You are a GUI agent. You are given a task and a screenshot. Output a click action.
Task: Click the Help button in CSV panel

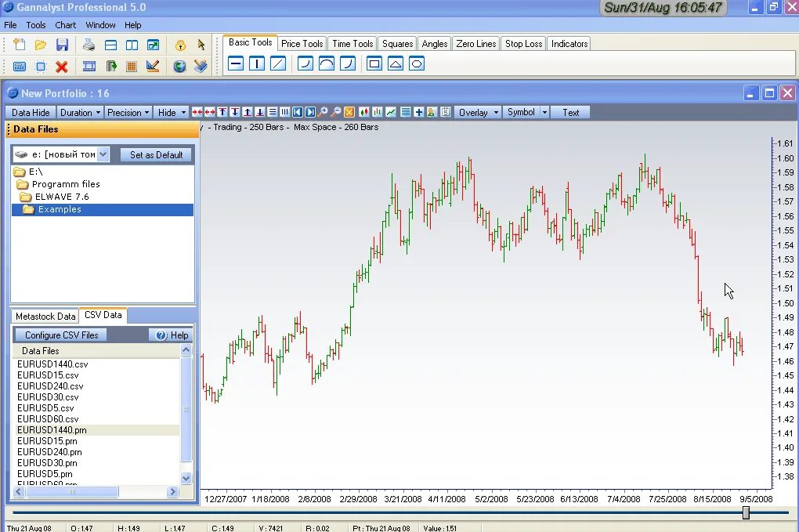click(172, 335)
